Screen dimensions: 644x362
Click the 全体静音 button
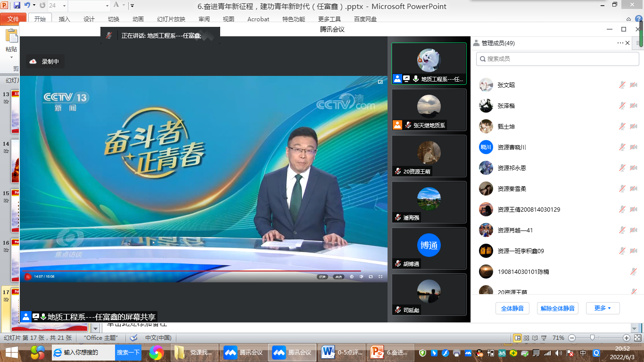[512, 308]
